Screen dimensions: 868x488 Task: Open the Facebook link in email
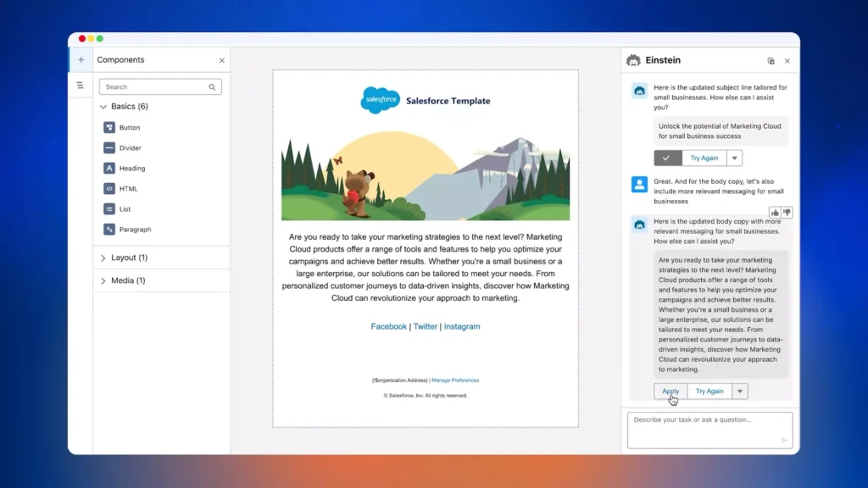pos(388,327)
